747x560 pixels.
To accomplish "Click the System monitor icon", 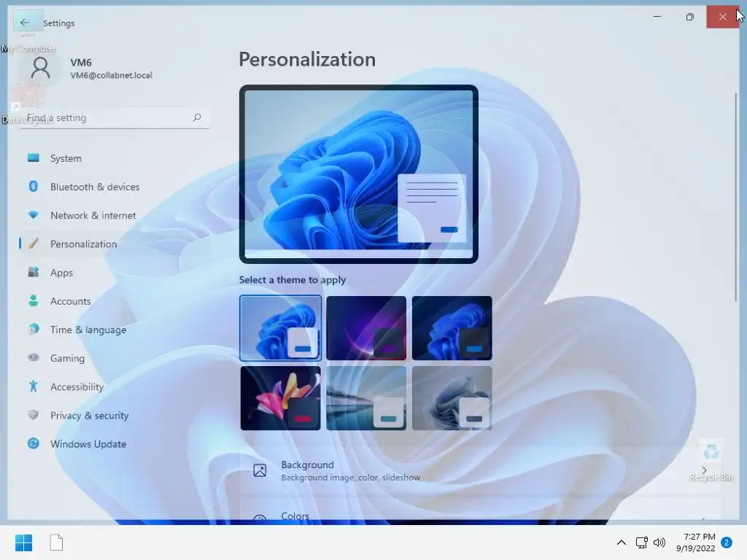I will [x=34, y=158].
